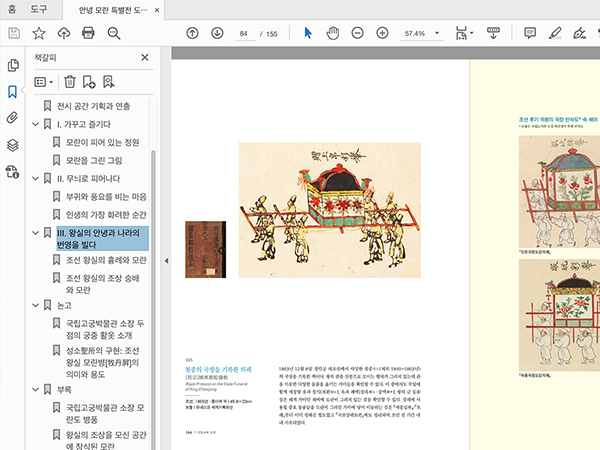Open bookmark '조선 왕실의 흉례와 모란'
This screenshot has height=450, width=600.
[106, 260]
